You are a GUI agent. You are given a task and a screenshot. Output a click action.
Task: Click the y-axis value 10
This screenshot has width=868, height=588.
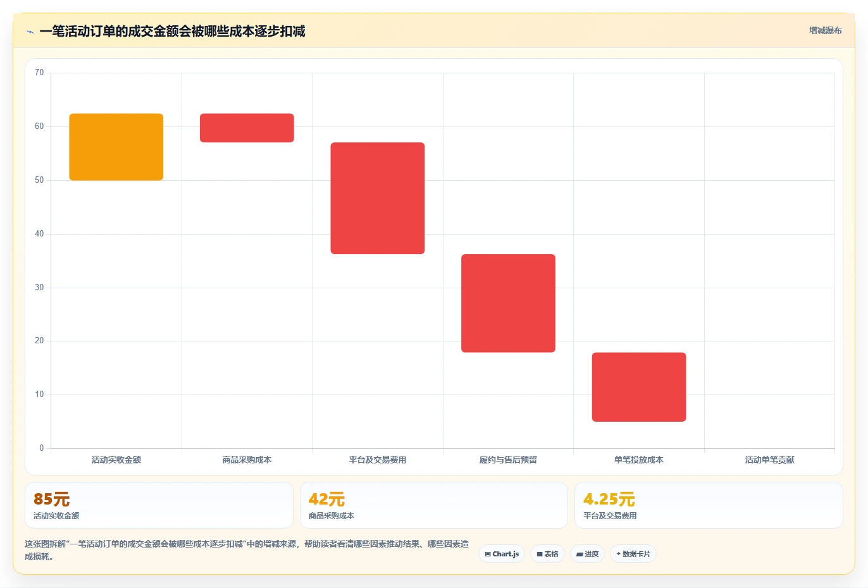(x=39, y=395)
